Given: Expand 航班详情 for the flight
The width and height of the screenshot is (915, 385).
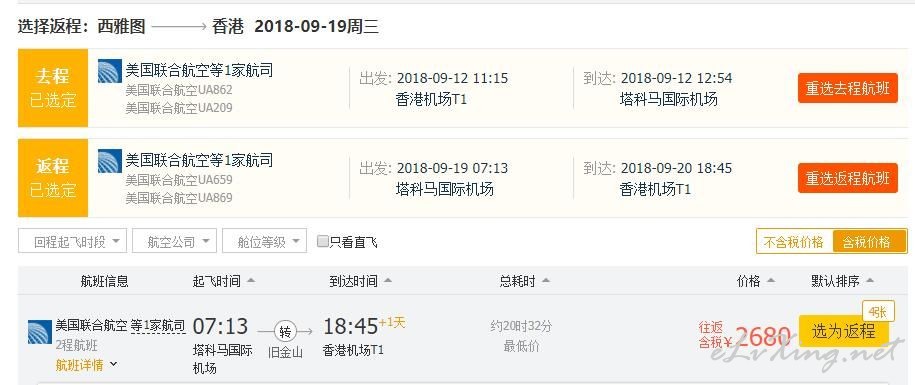Looking at the screenshot, I should pos(86,365).
